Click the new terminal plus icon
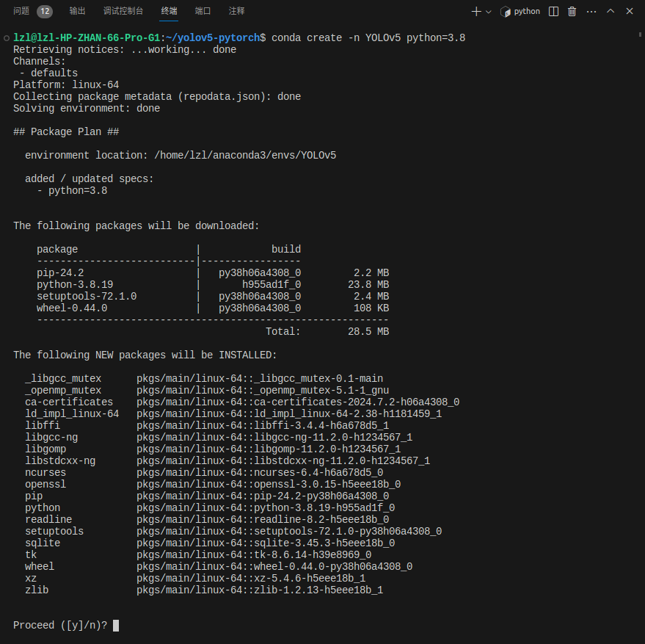This screenshot has width=645, height=644. [x=475, y=12]
